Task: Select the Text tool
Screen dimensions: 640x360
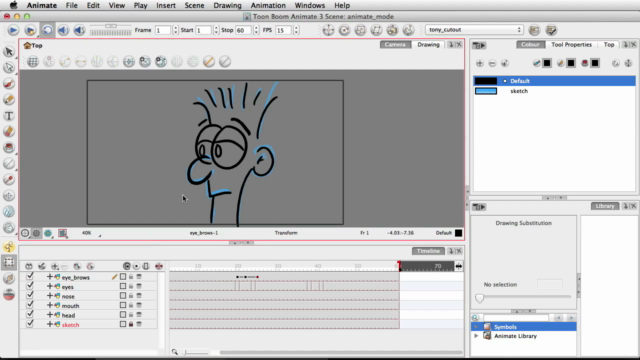Action: point(9,116)
